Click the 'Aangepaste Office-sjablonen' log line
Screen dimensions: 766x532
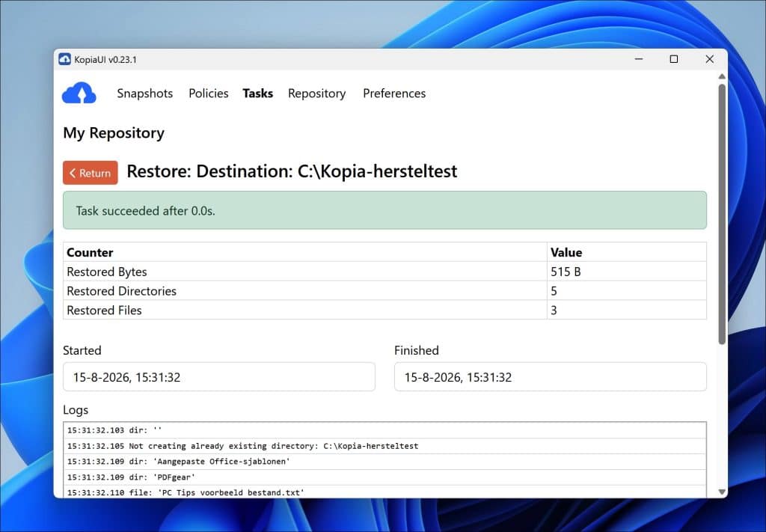(384, 461)
